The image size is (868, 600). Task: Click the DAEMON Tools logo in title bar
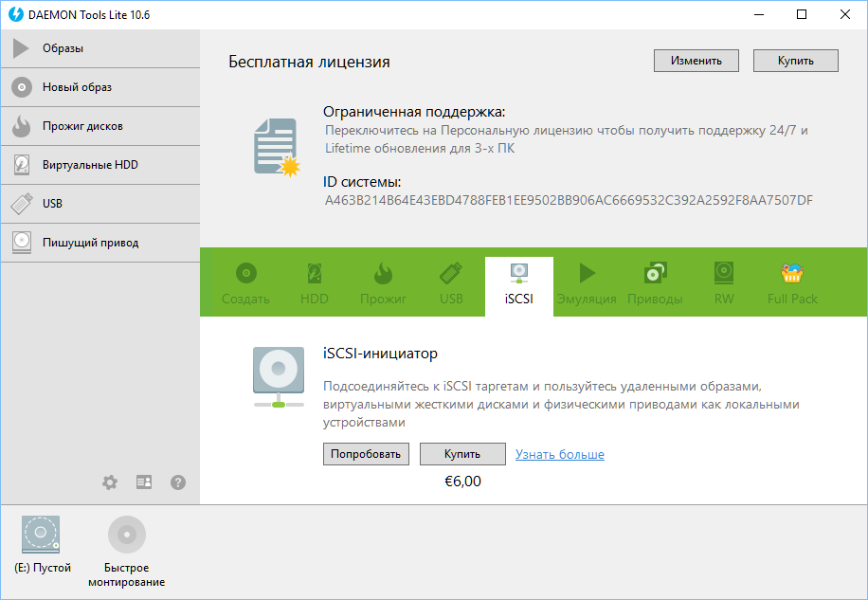pos(15,14)
